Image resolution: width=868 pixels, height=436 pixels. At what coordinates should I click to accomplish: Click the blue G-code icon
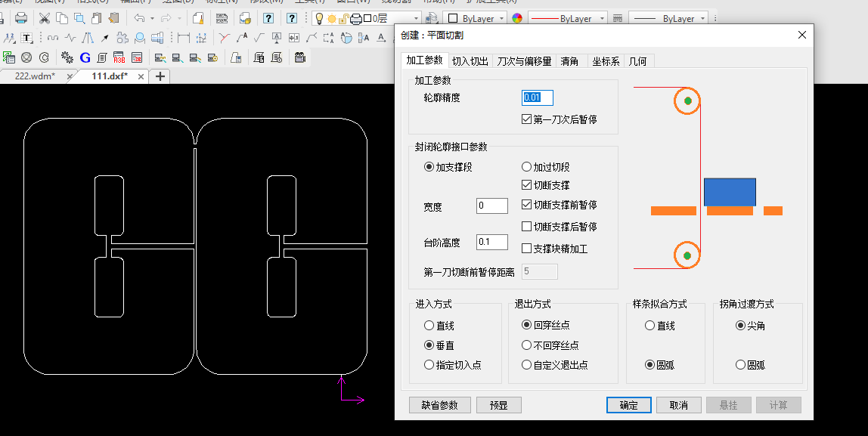pyautogui.click(x=85, y=57)
